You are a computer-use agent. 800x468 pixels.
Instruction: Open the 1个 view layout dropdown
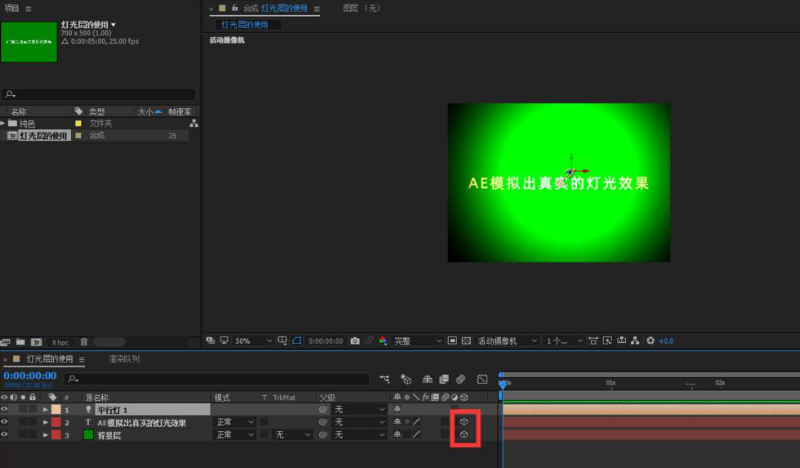[564, 341]
